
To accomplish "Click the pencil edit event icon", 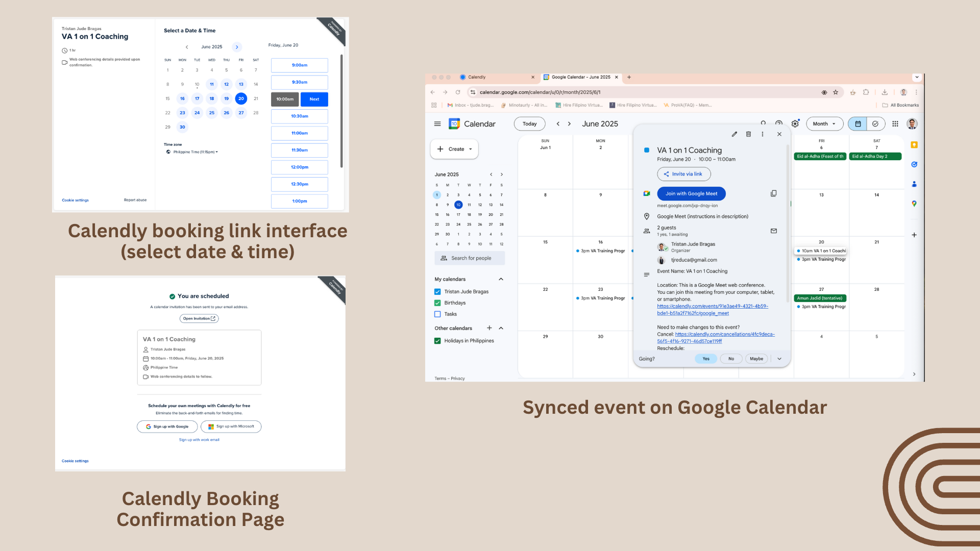I will click(x=734, y=134).
